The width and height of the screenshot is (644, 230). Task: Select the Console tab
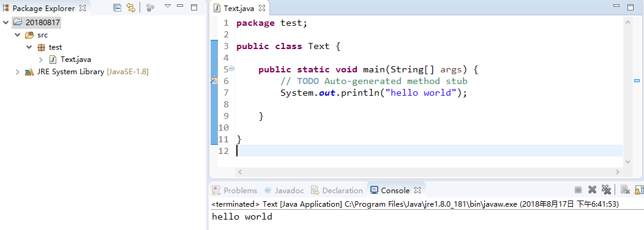[x=391, y=191]
